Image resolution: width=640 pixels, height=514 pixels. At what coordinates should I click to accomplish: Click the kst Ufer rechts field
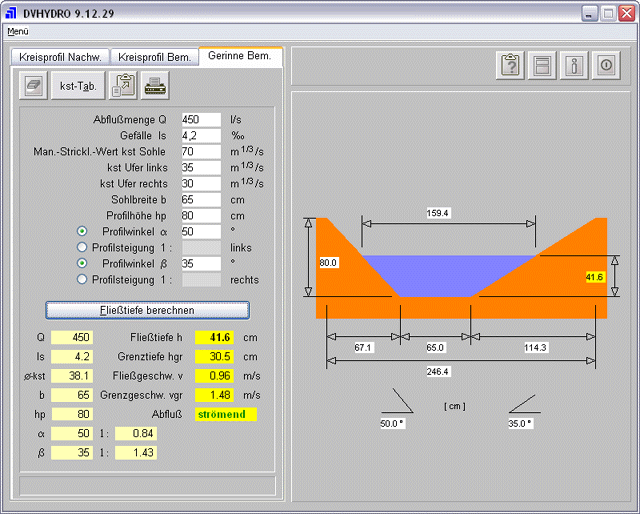[x=201, y=183]
